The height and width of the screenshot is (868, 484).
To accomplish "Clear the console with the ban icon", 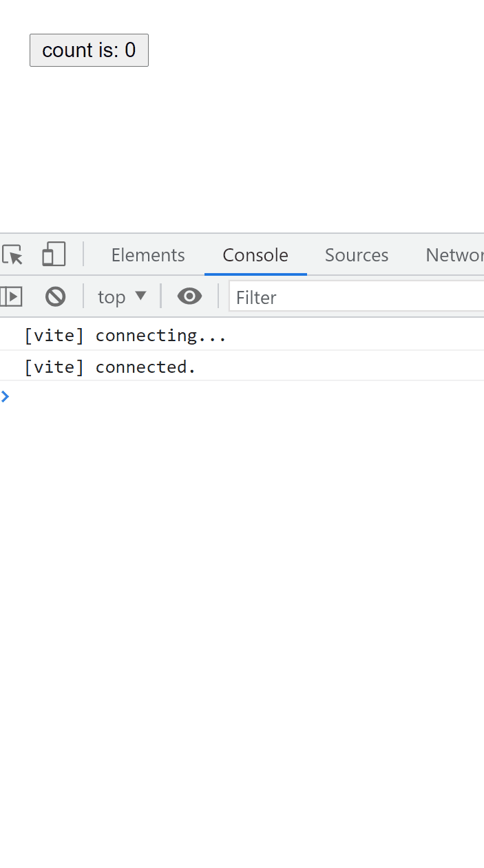I will point(55,296).
